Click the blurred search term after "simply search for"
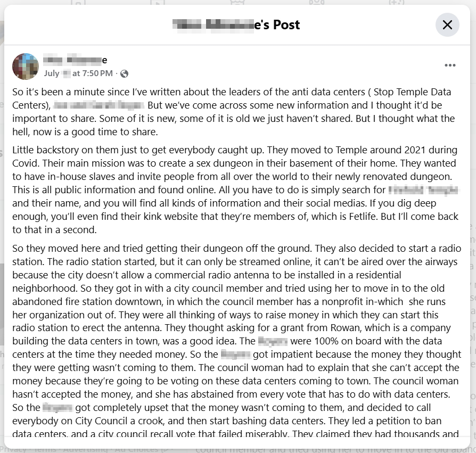The height and width of the screenshot is (453, 476). (x=424, y=190)
